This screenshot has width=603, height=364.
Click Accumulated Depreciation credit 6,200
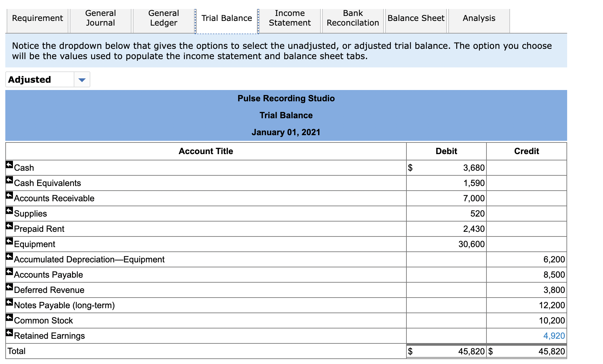(x=554, y=259)
